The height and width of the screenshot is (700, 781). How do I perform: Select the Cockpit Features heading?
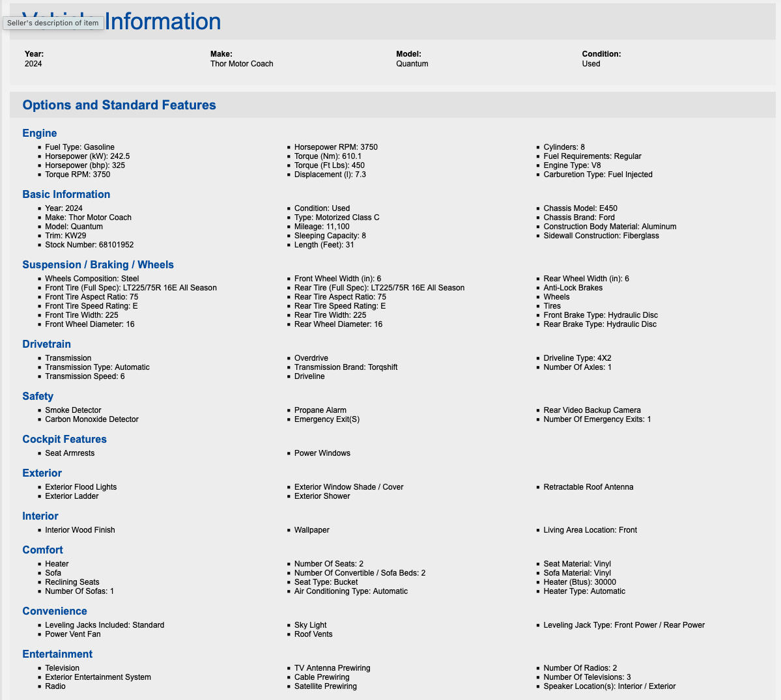coord(64,439)
